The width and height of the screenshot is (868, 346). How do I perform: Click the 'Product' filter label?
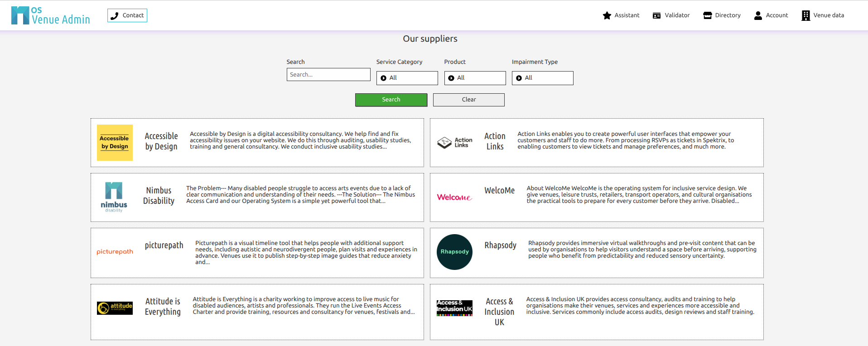pyautogui.click(x=455, y=62)
